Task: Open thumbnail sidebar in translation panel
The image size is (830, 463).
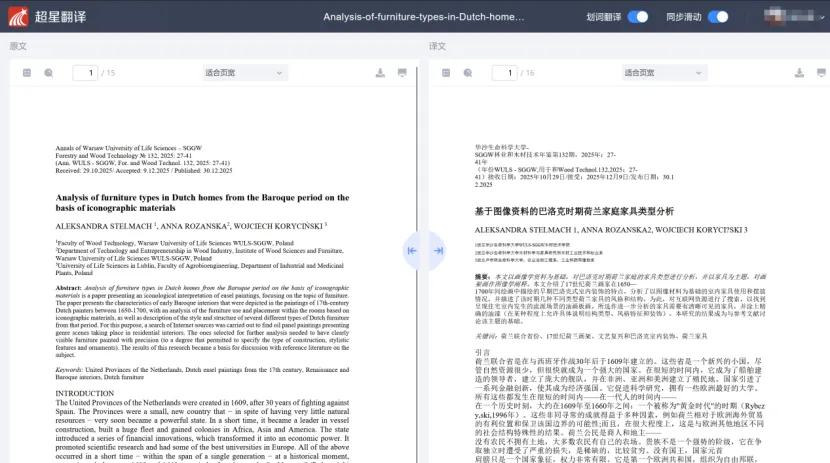Action: 446,73
